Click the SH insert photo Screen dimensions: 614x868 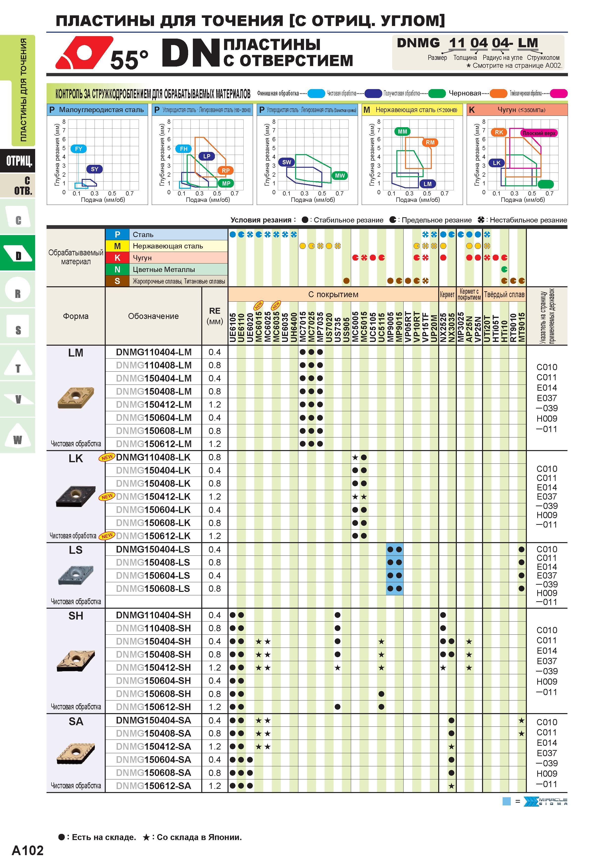76,661
